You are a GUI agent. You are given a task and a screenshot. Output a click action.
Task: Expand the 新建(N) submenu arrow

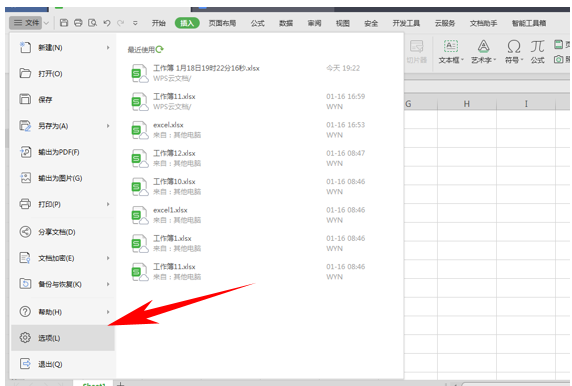coord(108,48)
